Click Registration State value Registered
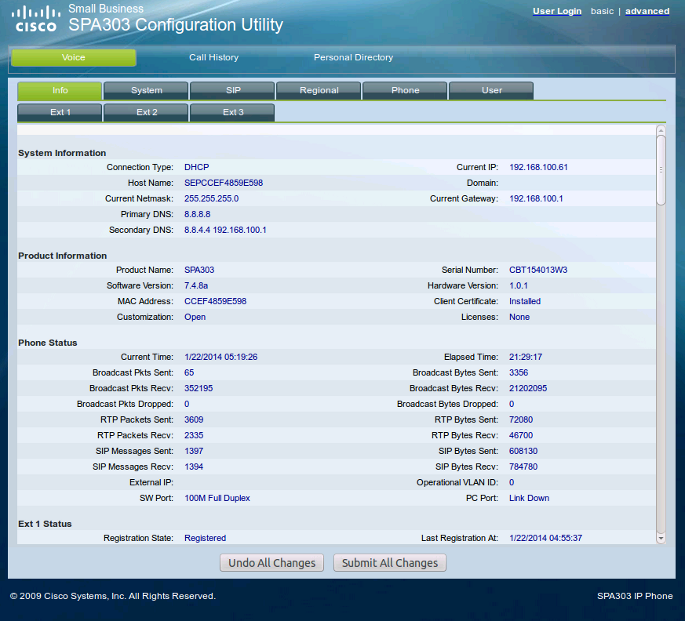 (205, 538)
